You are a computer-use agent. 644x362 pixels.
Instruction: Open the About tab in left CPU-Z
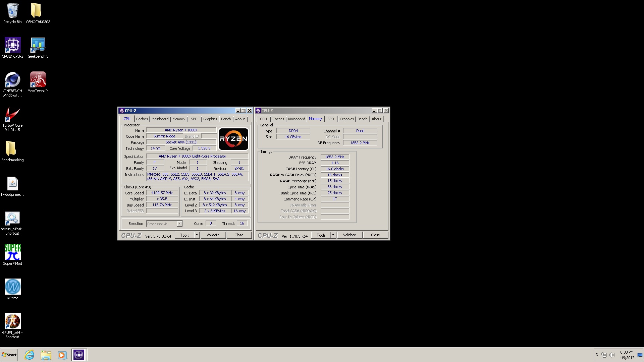click(240, 119)
